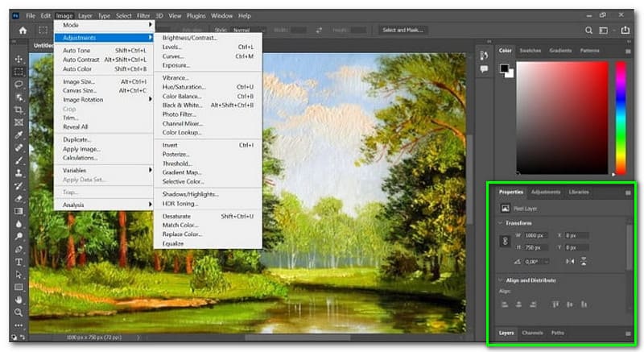Click the hue spectrum slider bar

(621, 117)
